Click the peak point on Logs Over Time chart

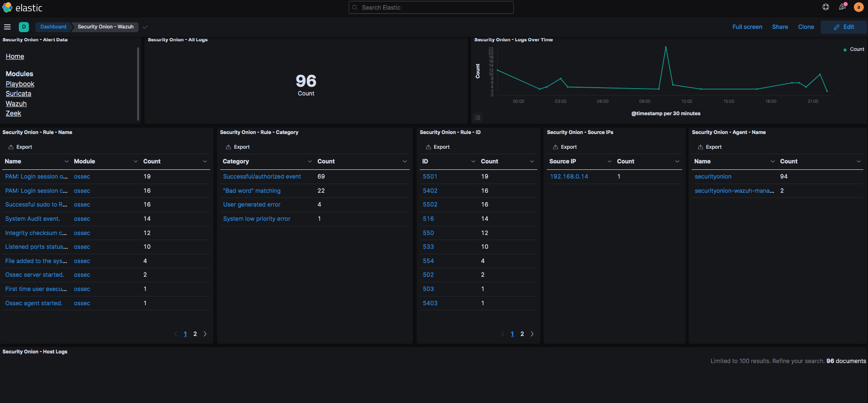(x=666, y=47)
